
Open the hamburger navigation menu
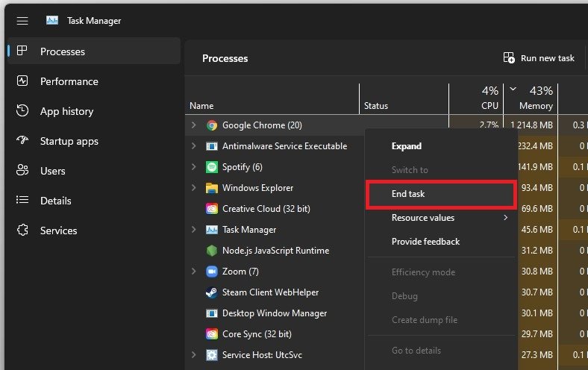(x=22, y=21)
